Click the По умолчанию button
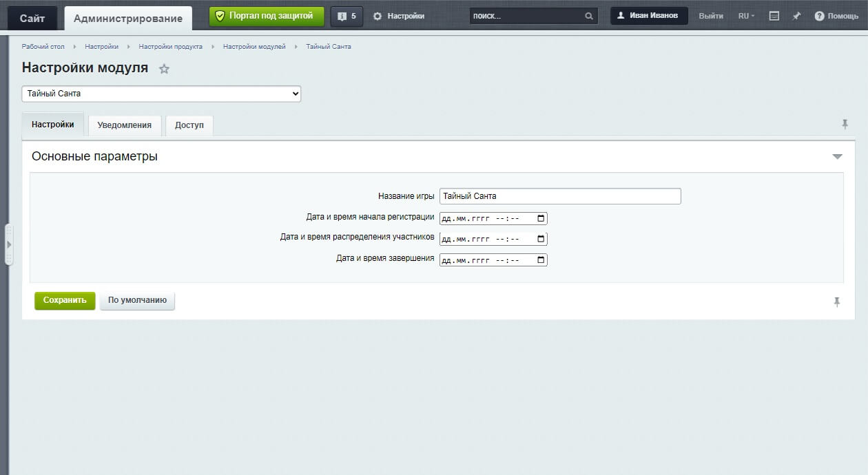The height and width of the screenshot is (475, 868). pos(137,300)
